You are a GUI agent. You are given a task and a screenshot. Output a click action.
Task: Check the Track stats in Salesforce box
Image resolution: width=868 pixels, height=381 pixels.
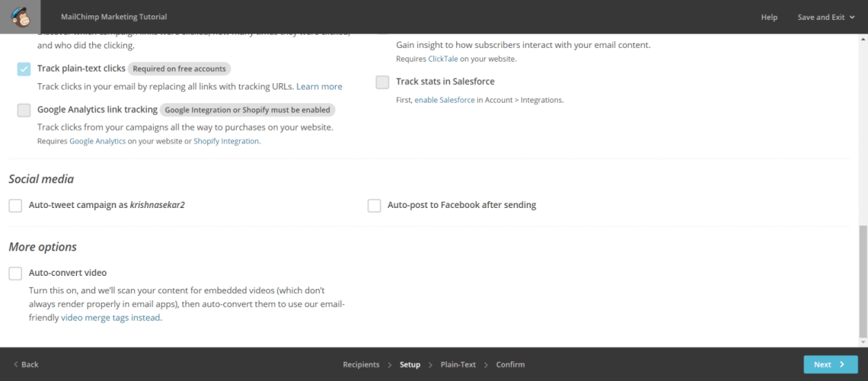382,82
